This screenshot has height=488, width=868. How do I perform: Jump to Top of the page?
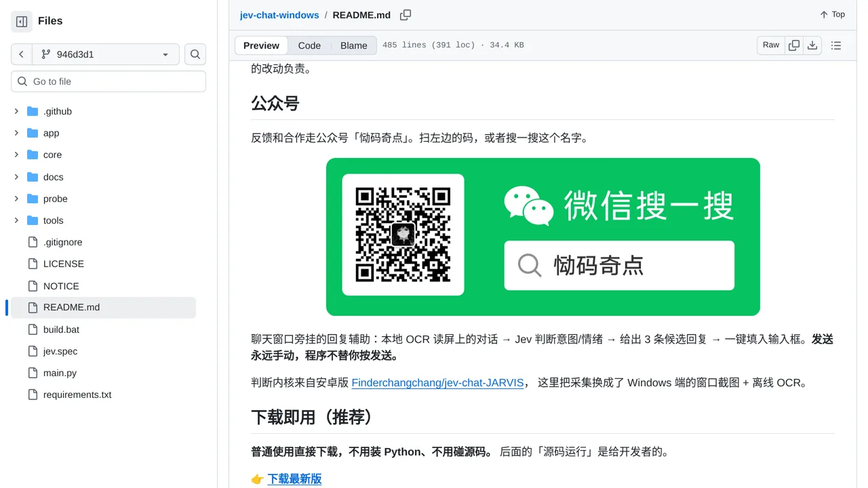(832, 14)
